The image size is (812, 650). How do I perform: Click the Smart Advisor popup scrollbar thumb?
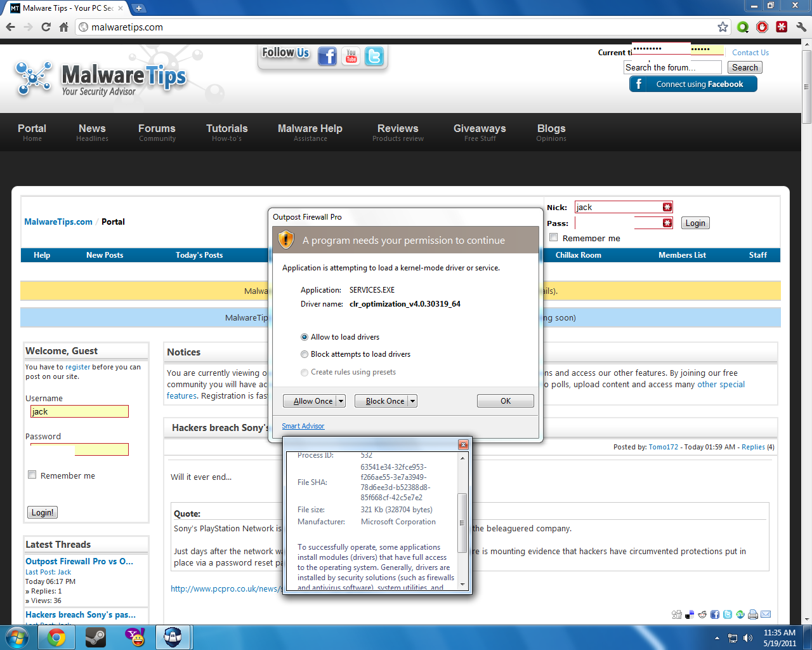click(462, 523)
